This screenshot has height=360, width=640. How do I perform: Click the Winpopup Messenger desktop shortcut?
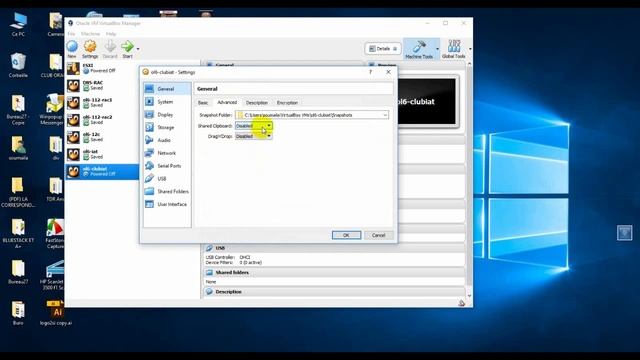[52, 109]
